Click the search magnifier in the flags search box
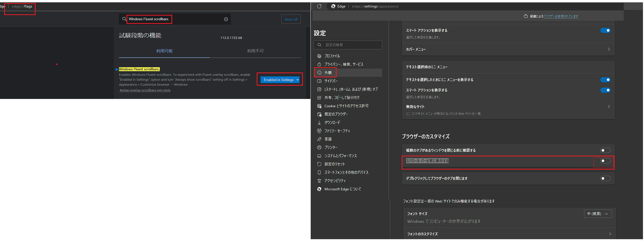This screenshot has width=644, height=241. click(124, 19)
